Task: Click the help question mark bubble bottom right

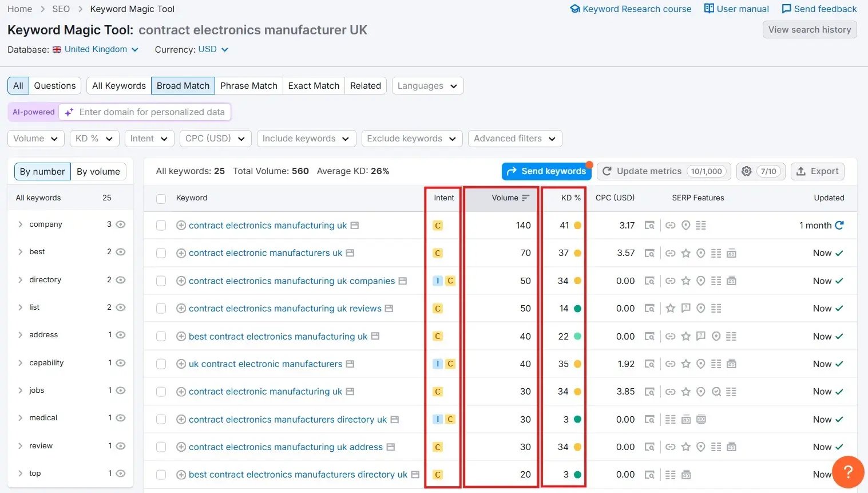Action: pos(848,472)
